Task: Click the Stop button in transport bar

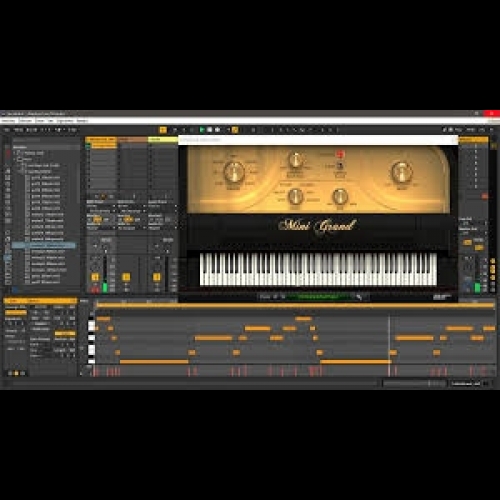Action: click(x=210, y=130)
